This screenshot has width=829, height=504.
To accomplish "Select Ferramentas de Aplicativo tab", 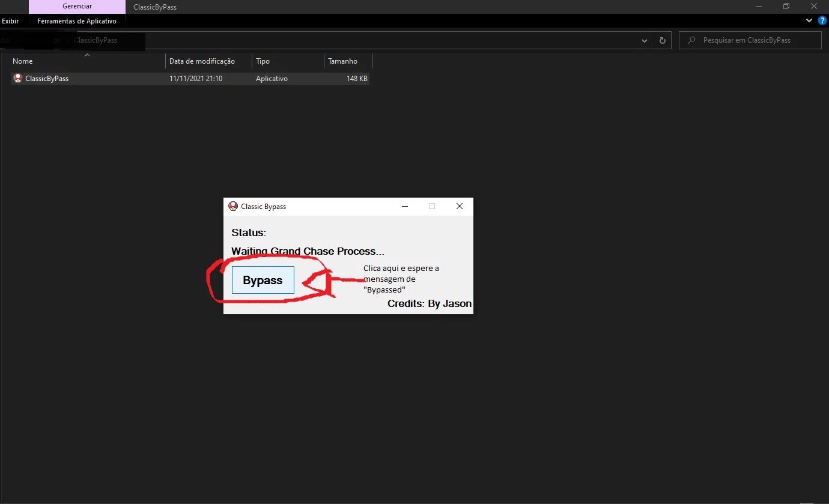I will (77, 21).
